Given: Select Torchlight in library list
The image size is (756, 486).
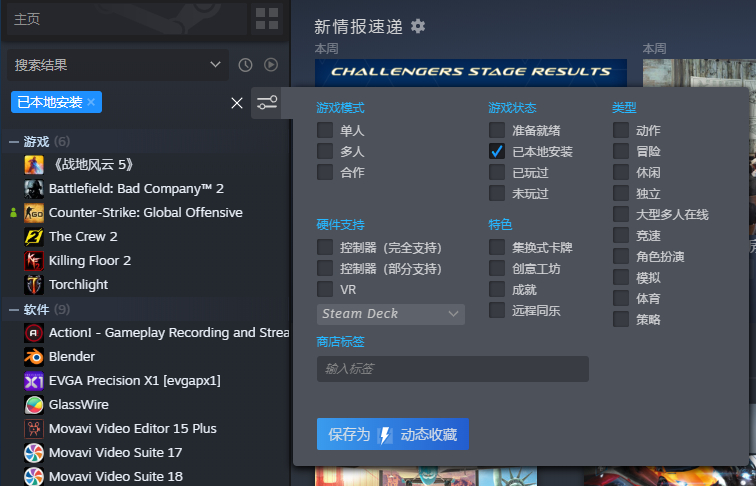Looking at the screenshot, I should [x=79, y=285].
